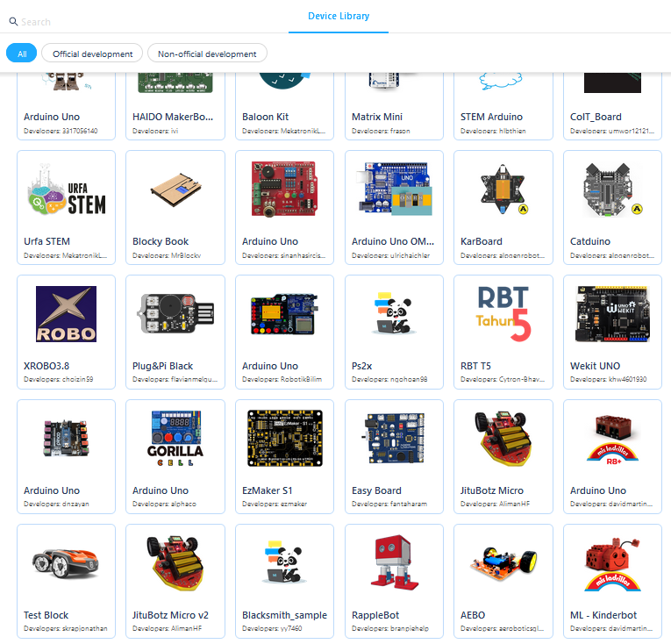Click Developers: RobotikBilim text
671x644 pixels.
coord(282,379)
